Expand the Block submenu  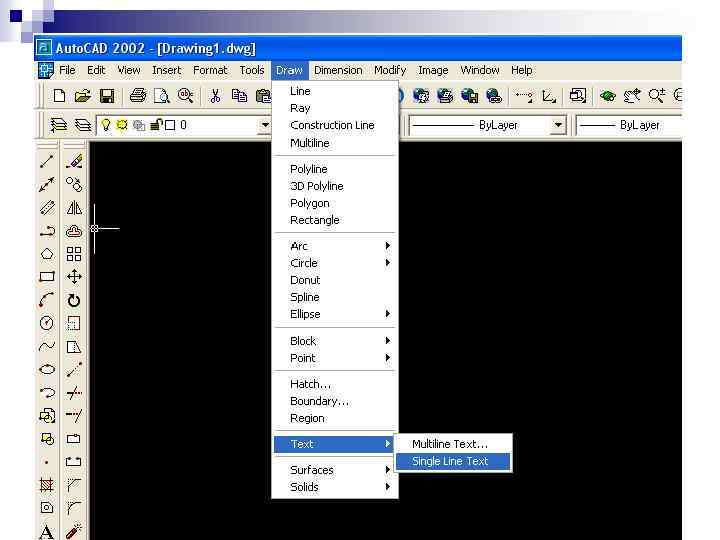(334, 341)
